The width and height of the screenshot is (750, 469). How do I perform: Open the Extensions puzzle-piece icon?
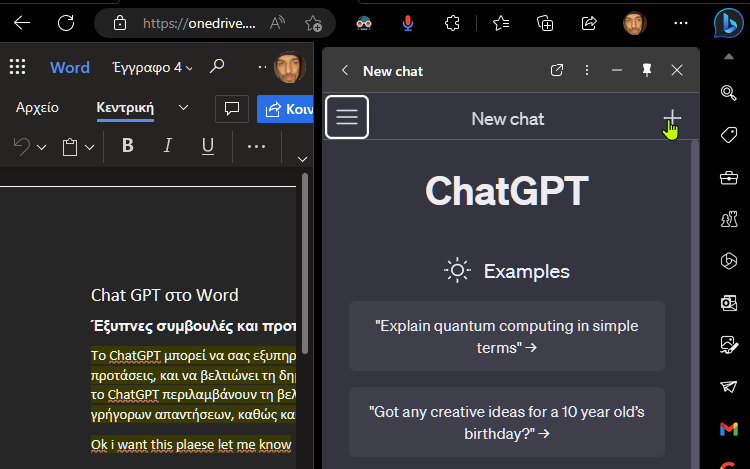(x=452, y=23)
